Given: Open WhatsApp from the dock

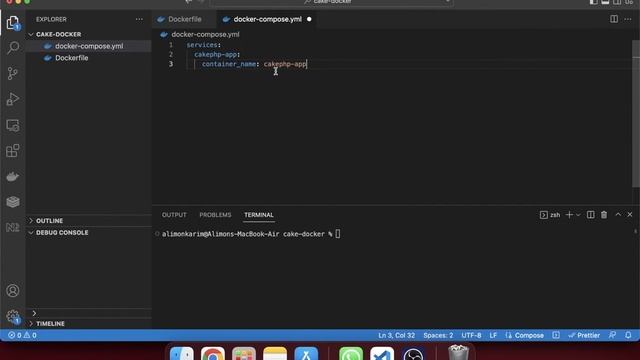Looking at the screenshot, I should (351, 353).
